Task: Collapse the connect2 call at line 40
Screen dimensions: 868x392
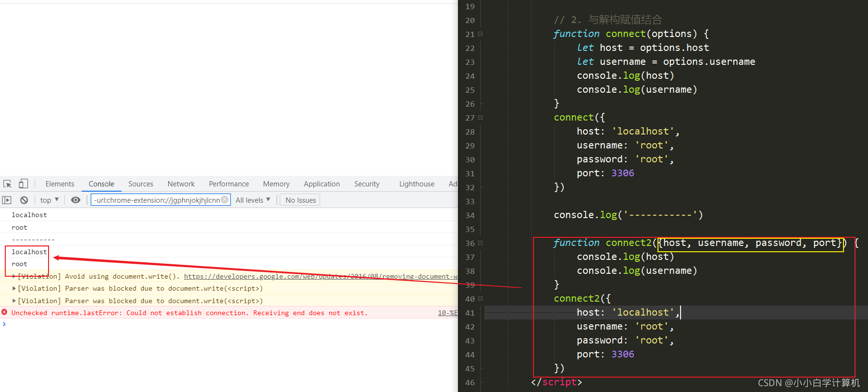Action: point(480,299)
